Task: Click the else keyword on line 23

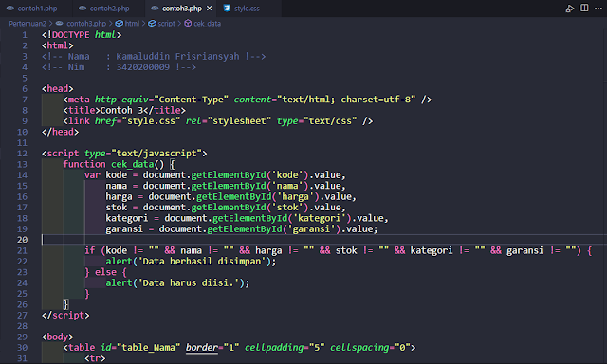Action: (x=105, y=272)
